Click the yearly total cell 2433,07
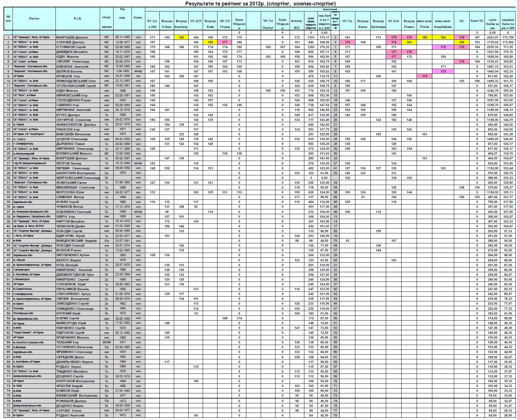Viewport: 517px width, 420px height. point(492,38)
